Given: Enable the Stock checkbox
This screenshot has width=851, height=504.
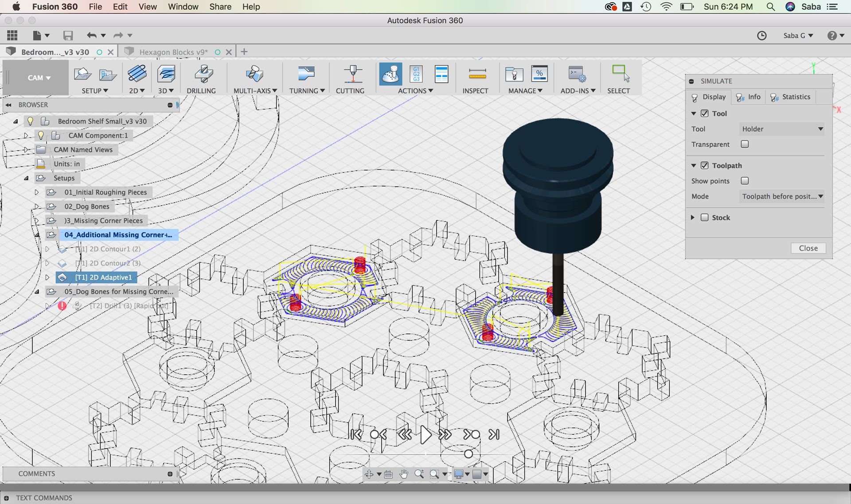Looking at the screenshot, I should [704, 218].
